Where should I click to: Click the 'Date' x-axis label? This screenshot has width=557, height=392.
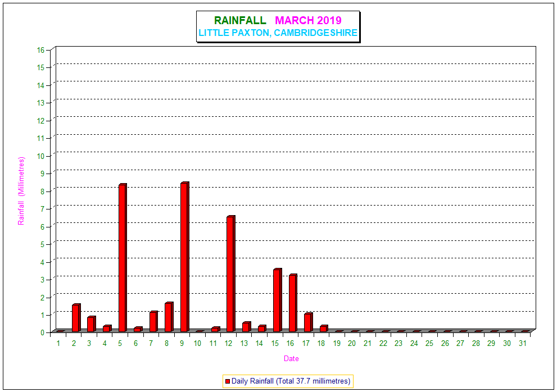point(291,359)
